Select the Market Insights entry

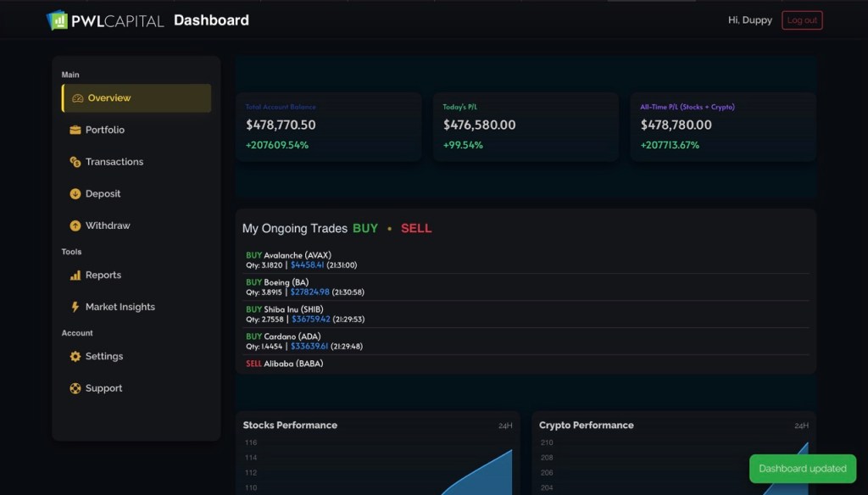(x=136, y=307)
